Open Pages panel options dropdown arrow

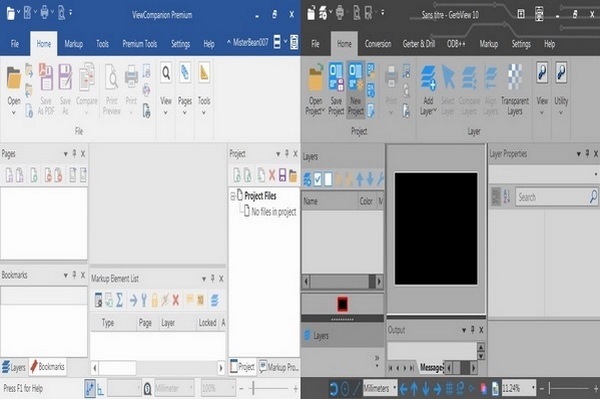[x=65, y=154]
